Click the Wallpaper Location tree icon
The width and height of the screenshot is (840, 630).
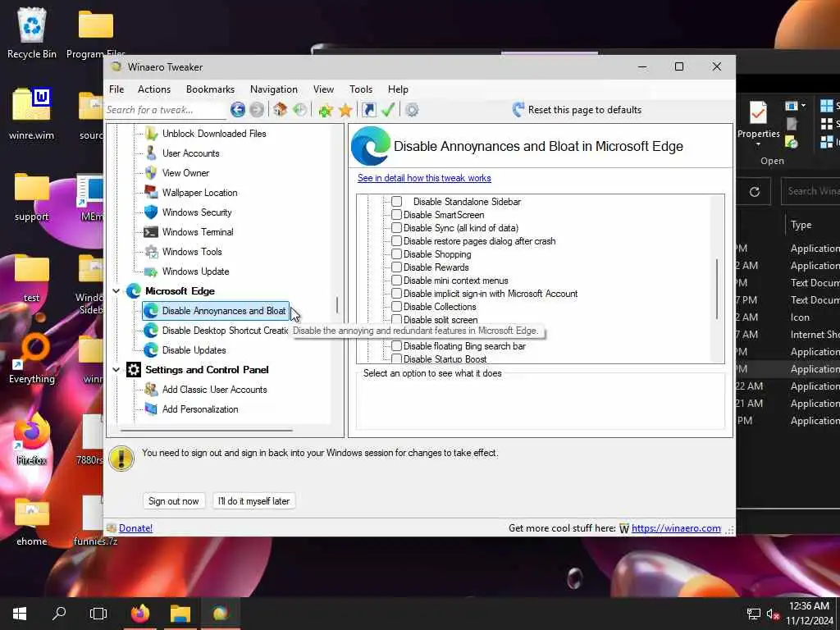click(x=151, y=192)
